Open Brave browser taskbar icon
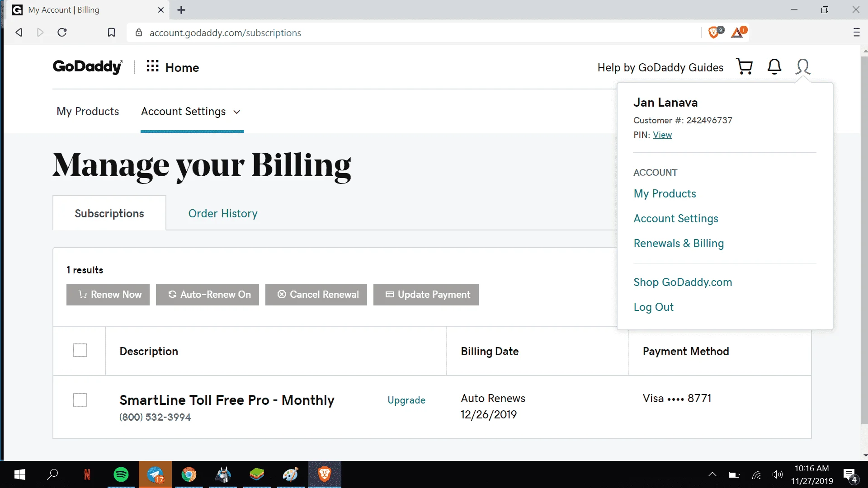This screenshot has height=488, width=868. tap(325, 474)
